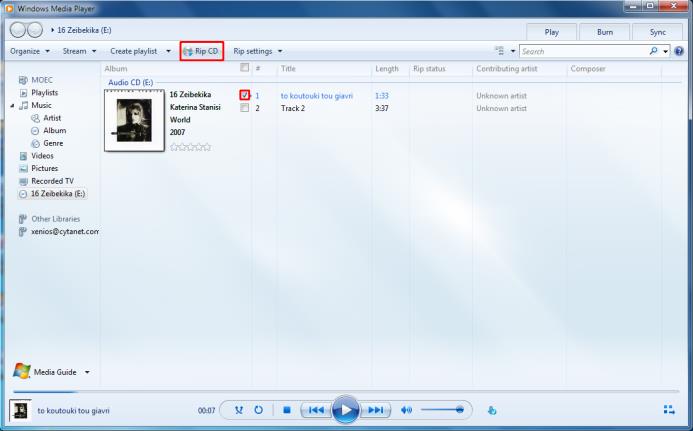Click the large Play button
The width and height of the screenshot is (693, 431).
[345, 410]
